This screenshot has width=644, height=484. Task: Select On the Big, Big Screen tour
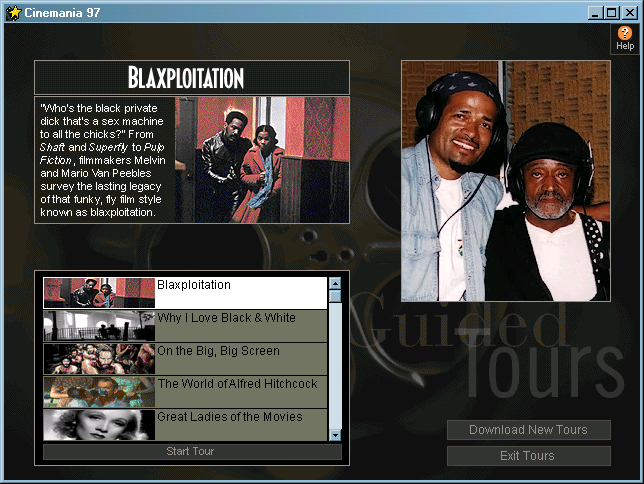[x=185, y=359]
